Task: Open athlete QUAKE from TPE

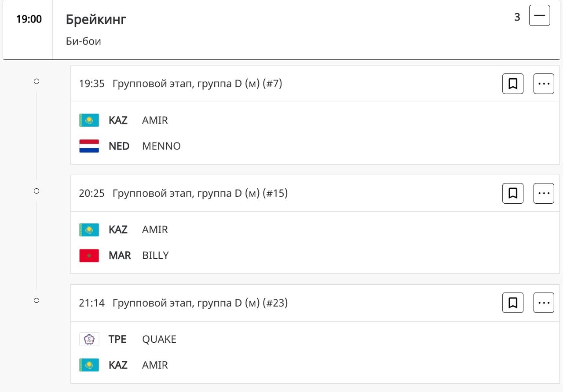Action: tap(159, 339)
